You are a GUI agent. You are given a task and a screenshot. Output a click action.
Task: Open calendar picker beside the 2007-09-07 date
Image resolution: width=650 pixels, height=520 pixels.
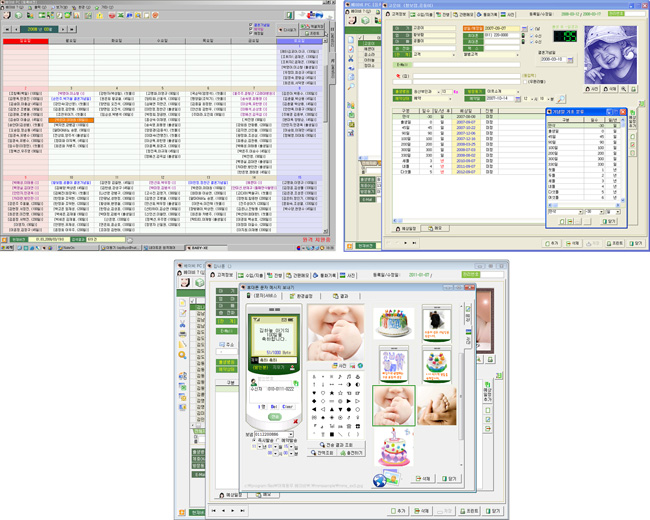click(524, 29)
